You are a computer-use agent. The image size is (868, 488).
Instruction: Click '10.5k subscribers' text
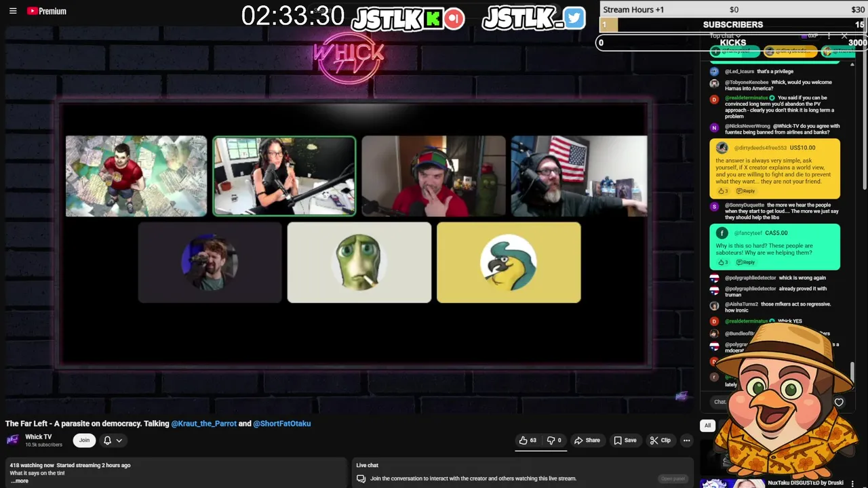[x=43, y=445]
